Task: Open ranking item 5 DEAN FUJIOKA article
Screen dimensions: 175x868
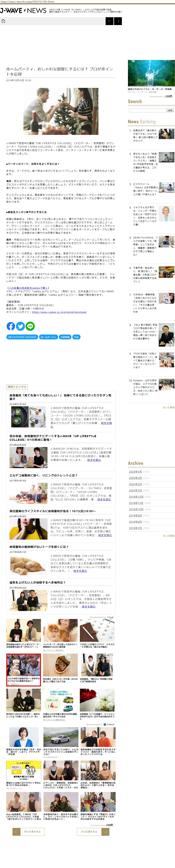Action: click(145, 246)
